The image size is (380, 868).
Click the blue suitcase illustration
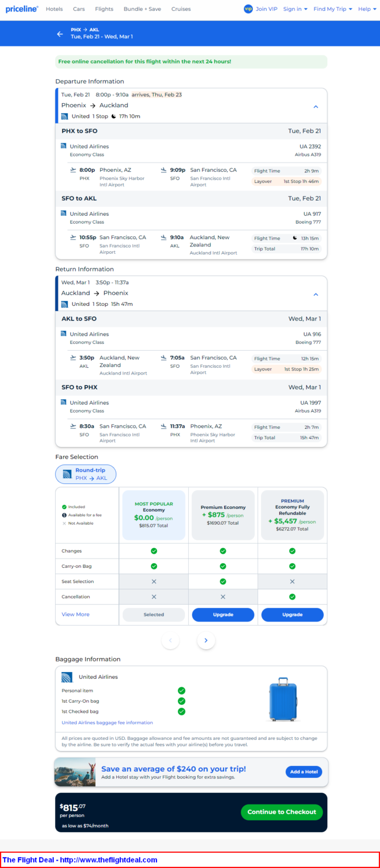pyautogui.click(x=283, y=699)
